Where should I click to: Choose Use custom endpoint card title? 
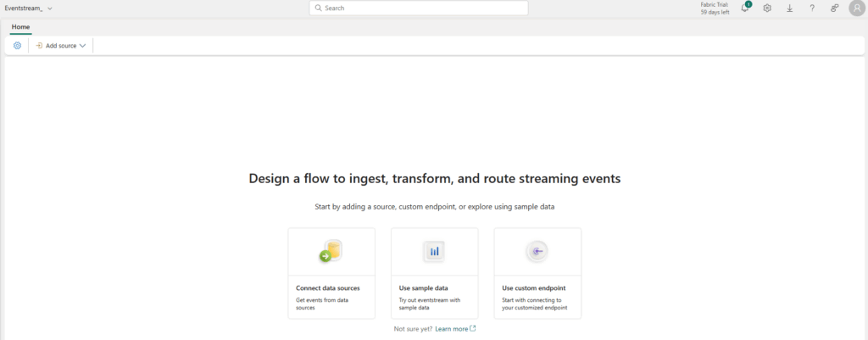tap(534, 288)
